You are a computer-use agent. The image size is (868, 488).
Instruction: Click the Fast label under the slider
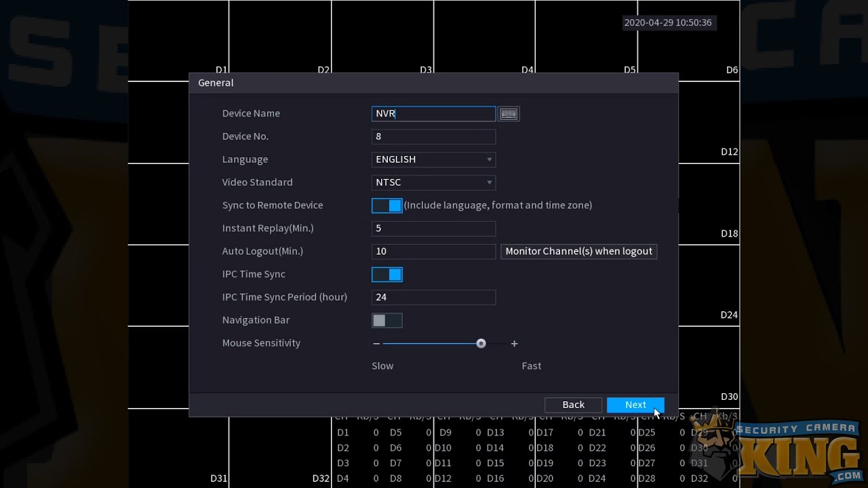532,366
